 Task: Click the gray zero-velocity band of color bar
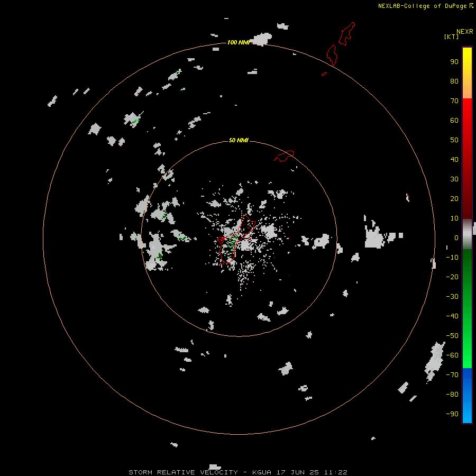tap(467, 234)
